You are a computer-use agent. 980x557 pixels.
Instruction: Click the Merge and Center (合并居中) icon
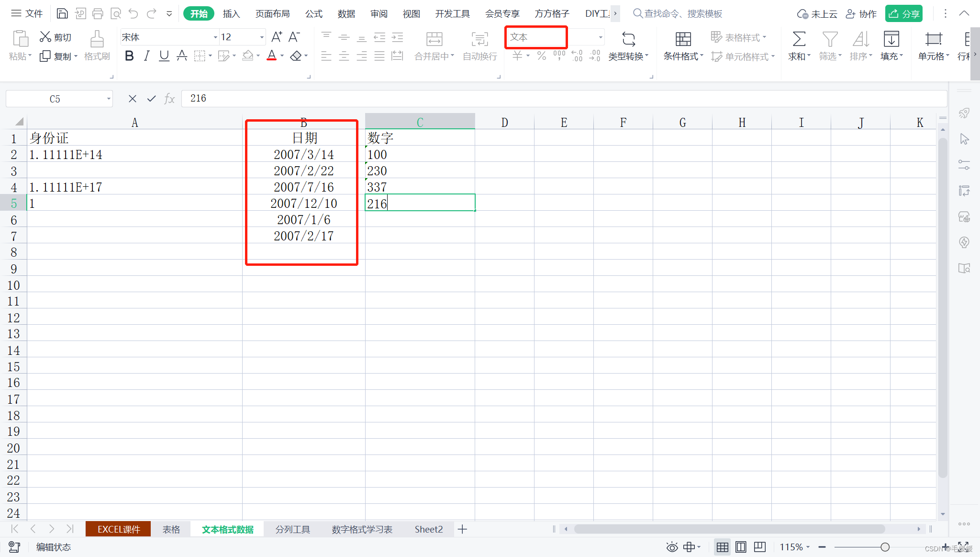434,39
